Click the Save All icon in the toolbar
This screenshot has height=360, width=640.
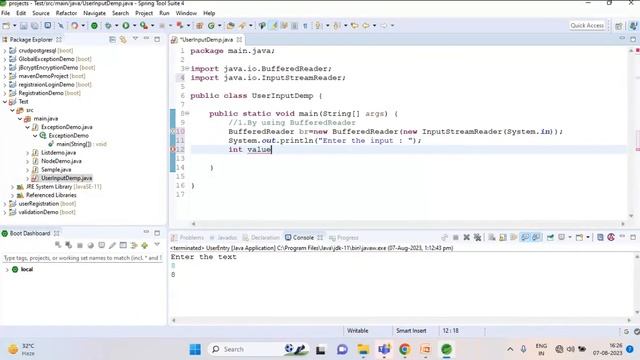[35, 26]
